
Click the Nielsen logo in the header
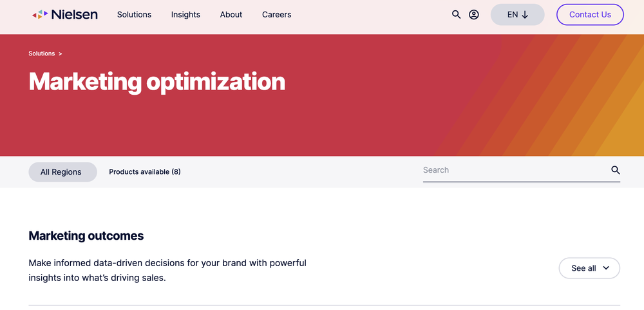(x=65, y=14)
